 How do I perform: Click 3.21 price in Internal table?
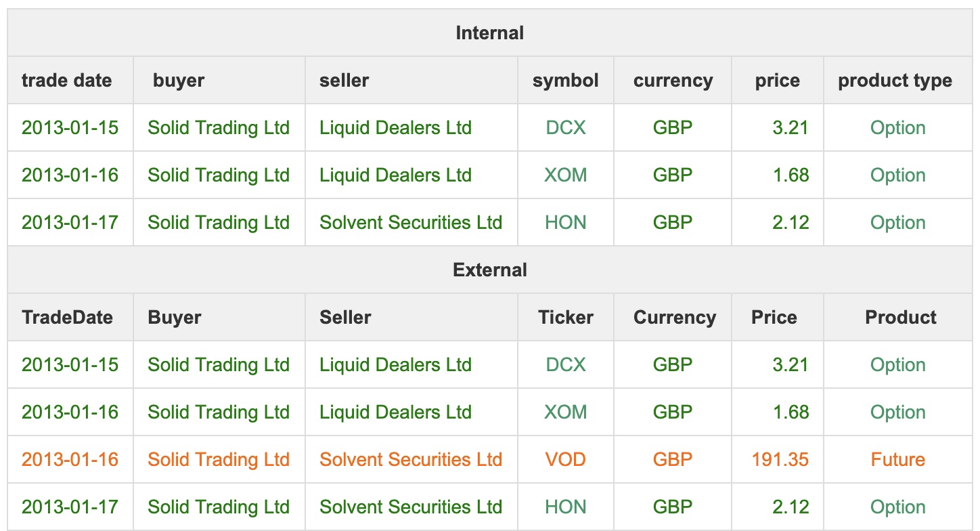coord(790,128)
